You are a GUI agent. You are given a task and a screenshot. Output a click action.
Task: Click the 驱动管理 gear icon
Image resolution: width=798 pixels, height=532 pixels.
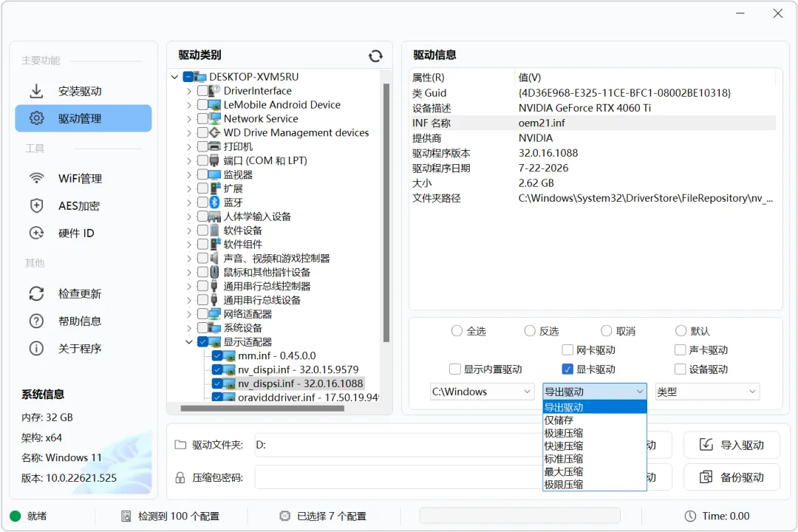(x=36, y=118)
